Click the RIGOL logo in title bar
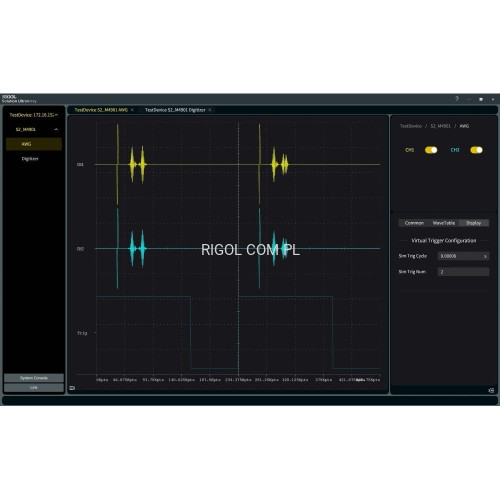The image size is (500, 500). click(9, 97)
